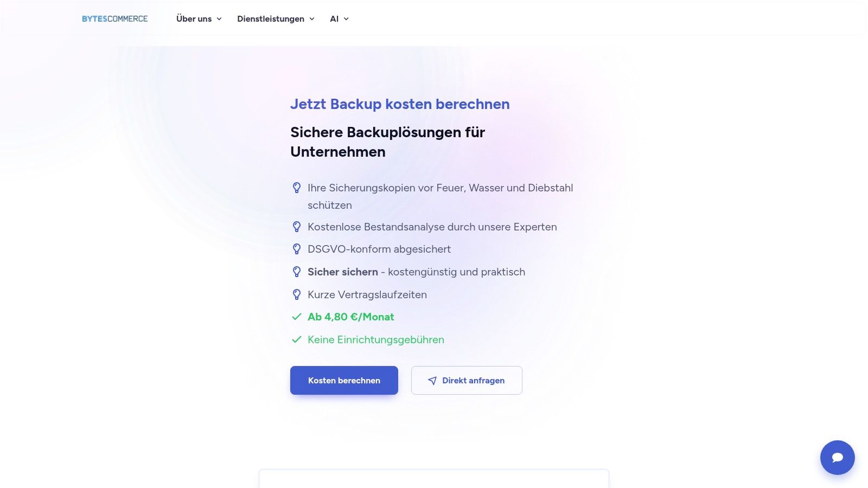The height and width of the screenshot is (488, 868).
Task: Click the text Sicher sichern - kostengünstig und praktisch
Action: pos(416,272)
